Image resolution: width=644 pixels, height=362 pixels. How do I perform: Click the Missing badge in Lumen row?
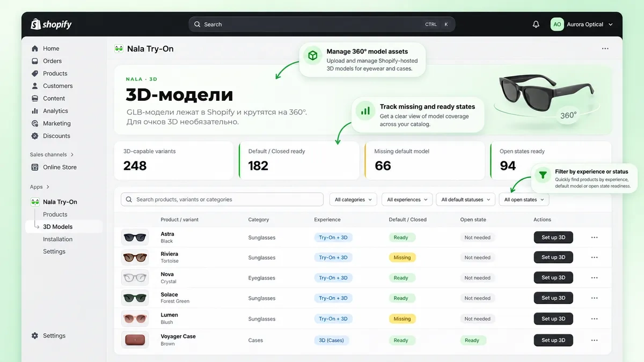tap(402, 319)
